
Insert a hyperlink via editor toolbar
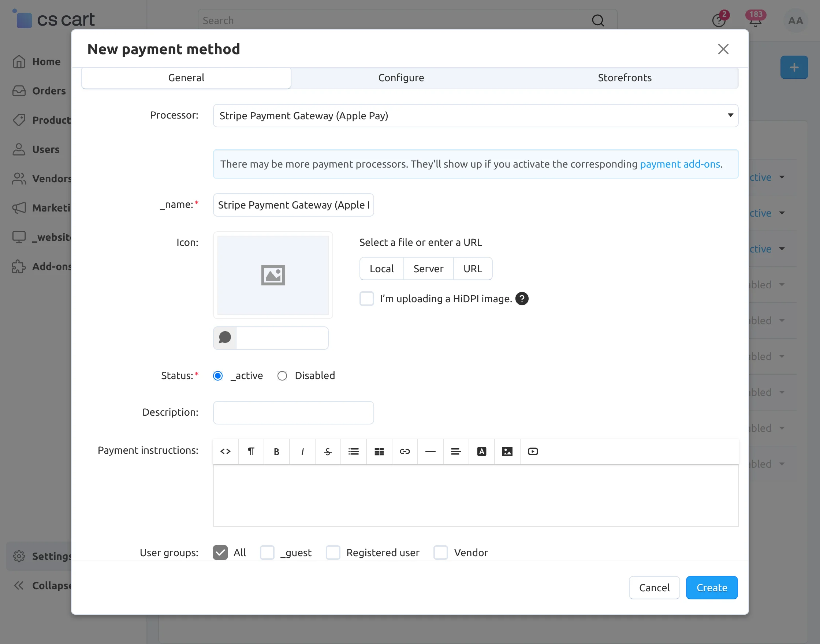pos(405,451)
